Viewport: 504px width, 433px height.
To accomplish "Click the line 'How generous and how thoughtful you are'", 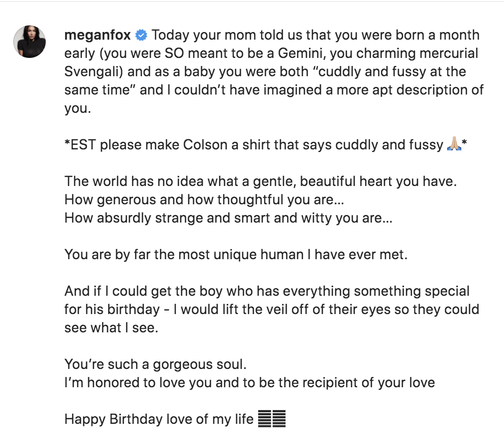I will [x=204, y=200].
